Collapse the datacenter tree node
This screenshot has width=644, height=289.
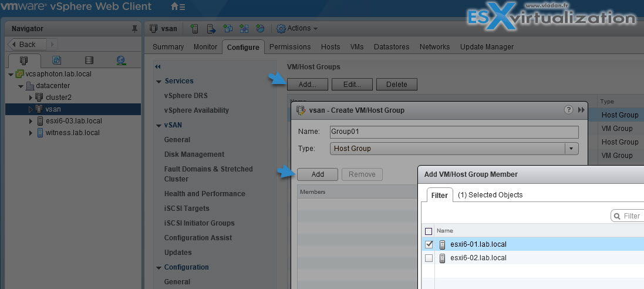coord(21,86)
